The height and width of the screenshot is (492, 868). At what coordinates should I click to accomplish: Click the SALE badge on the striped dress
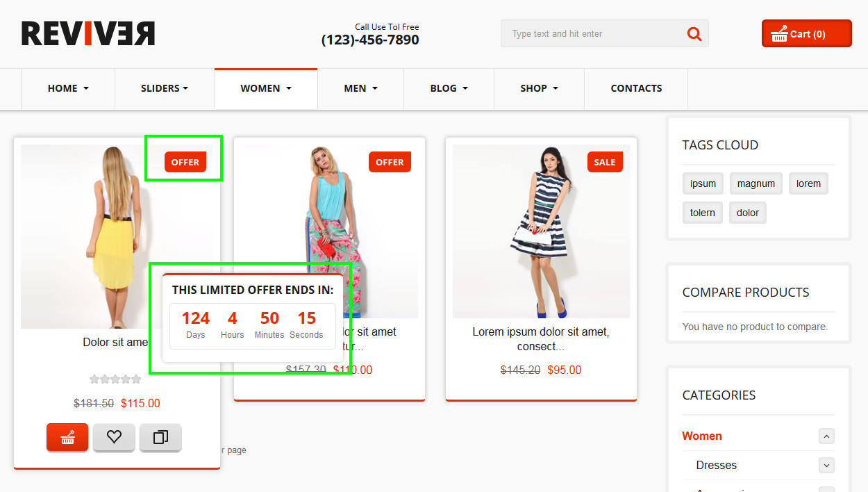click(x=605, y=162)
